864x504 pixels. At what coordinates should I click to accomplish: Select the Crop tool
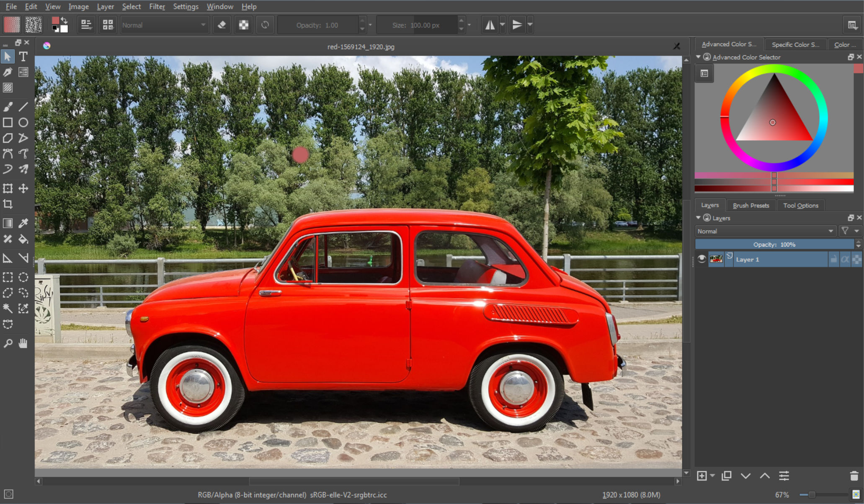[x=8, y=204]
